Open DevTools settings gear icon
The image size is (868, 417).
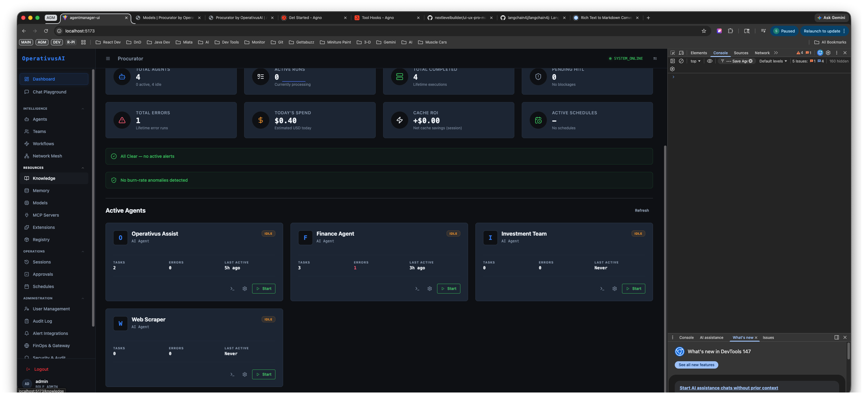(x=828, y=53)
